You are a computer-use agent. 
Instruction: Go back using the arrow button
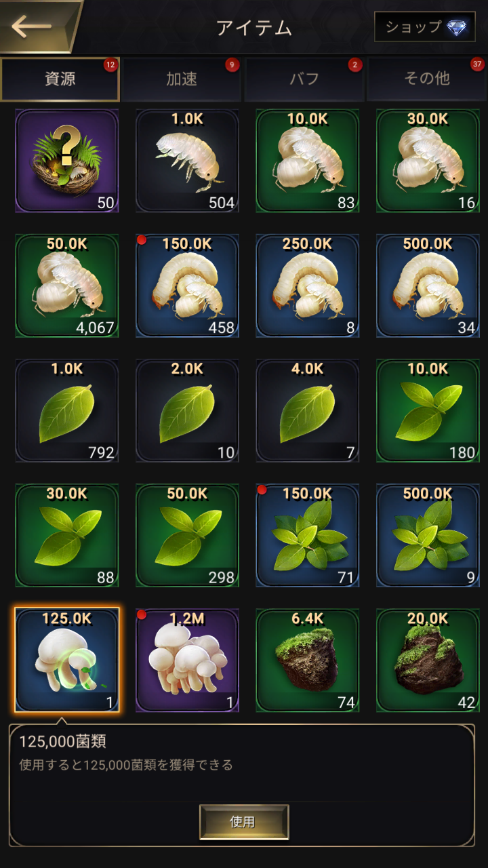33,26
